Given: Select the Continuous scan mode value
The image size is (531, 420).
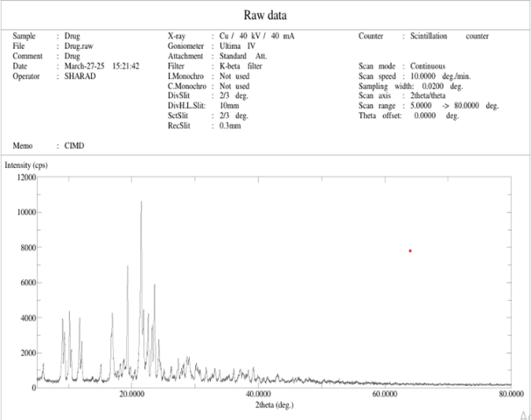Looking at the screenshot, I should tap(428, 66).
